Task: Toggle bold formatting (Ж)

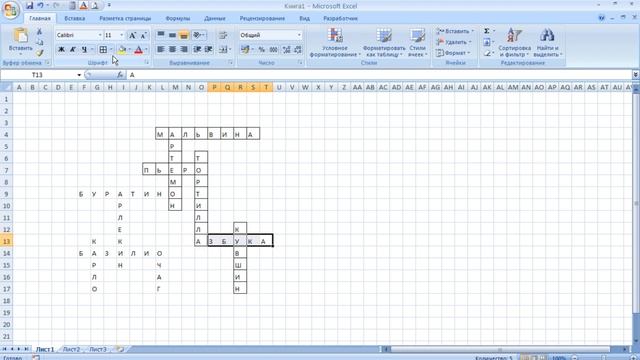Action: [x=61, y=50]
